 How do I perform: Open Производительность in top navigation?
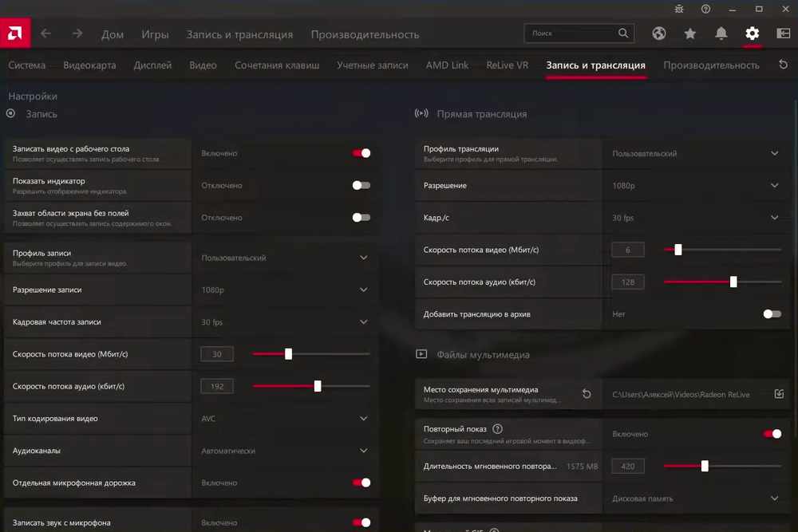pyautogui.click(x=365, y=34)
